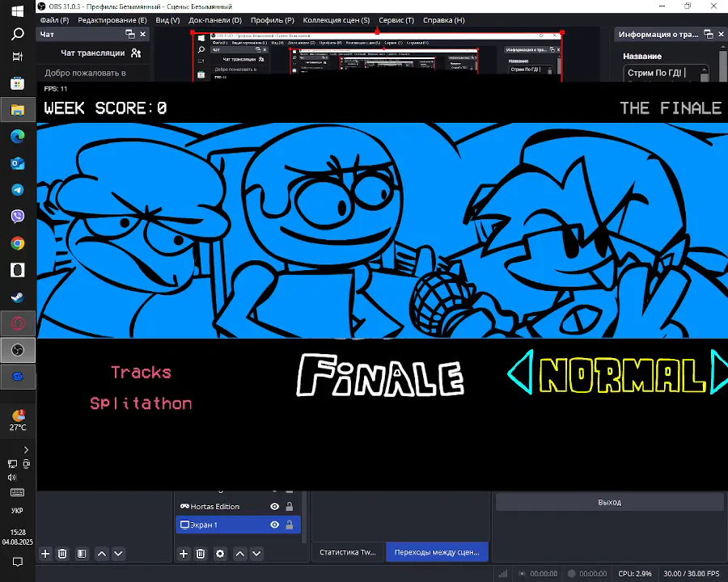Close the Информация о трансляции dock
This screenshot has width=728, height=582.
[x=721, y=34]
